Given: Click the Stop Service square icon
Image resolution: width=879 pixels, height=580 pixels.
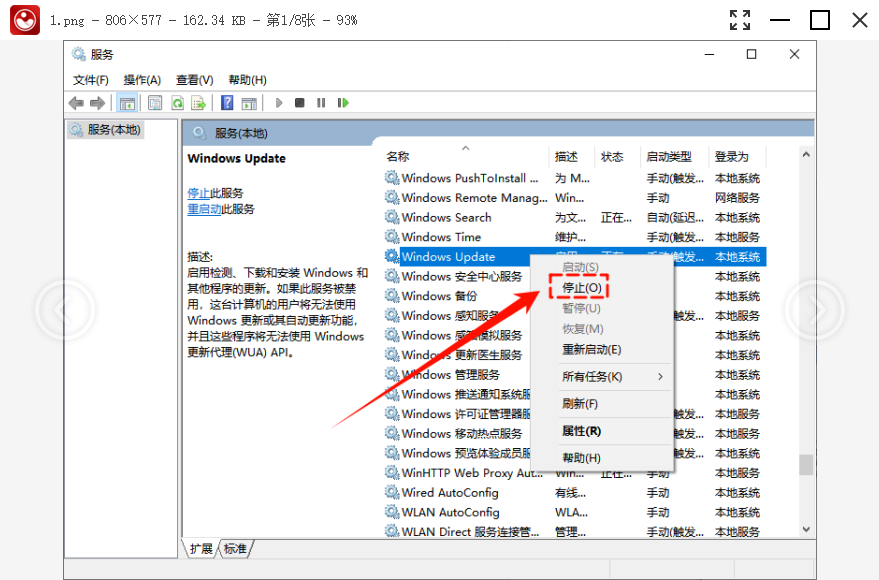Looking at the screenshot, I should tap(300, 103).
